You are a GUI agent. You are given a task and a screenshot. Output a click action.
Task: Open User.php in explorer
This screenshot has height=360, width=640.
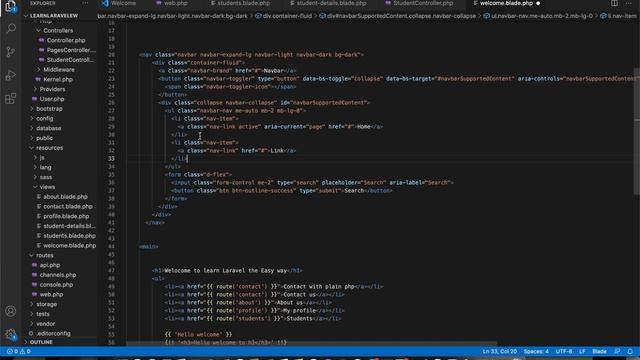click(52, 99)
